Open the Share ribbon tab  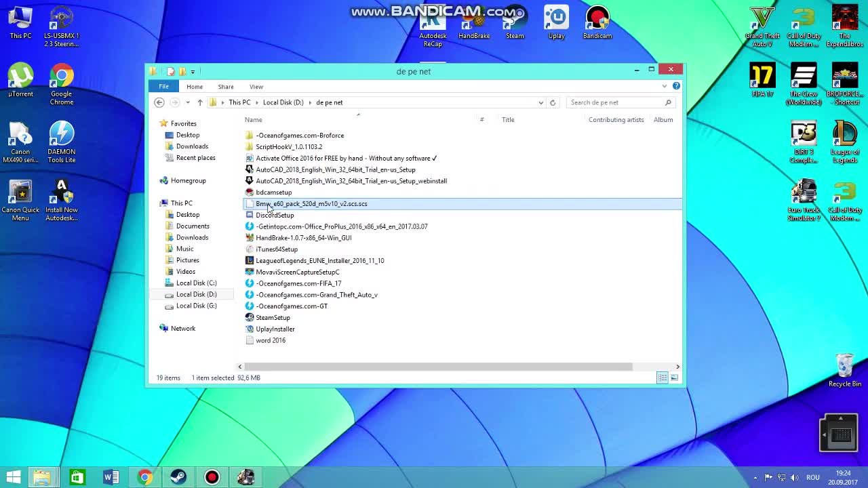[226, 87]
